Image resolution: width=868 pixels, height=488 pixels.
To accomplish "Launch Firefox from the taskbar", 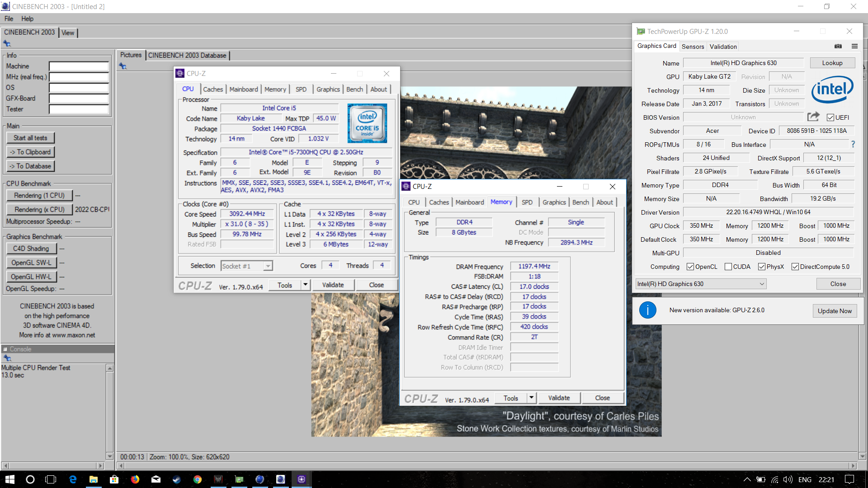I will pyautogui.click(x=135, y=479).
